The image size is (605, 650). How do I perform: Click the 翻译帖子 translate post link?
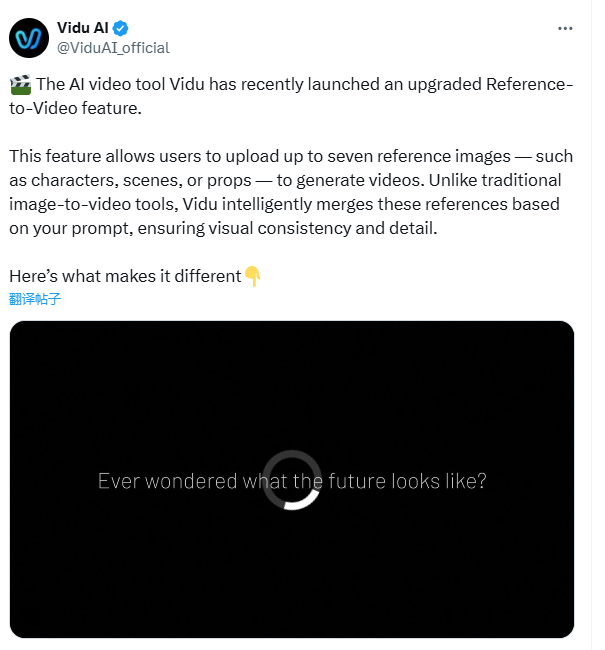point(35,298)
